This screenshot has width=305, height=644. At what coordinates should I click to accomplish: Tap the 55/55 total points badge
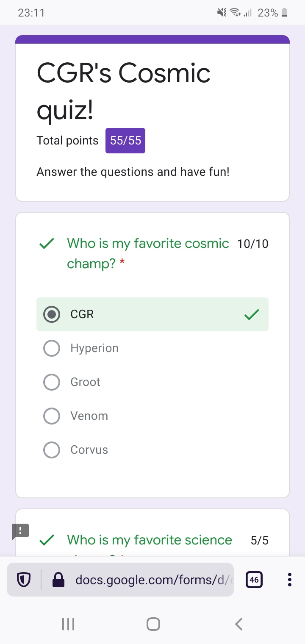(x=125, y=141)
